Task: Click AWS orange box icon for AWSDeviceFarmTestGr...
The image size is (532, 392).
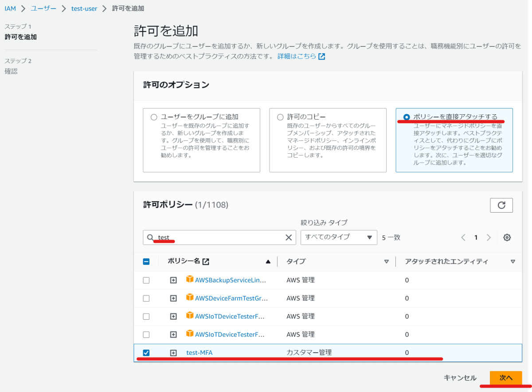Action: pyautogui.click(x=190, y=298)
